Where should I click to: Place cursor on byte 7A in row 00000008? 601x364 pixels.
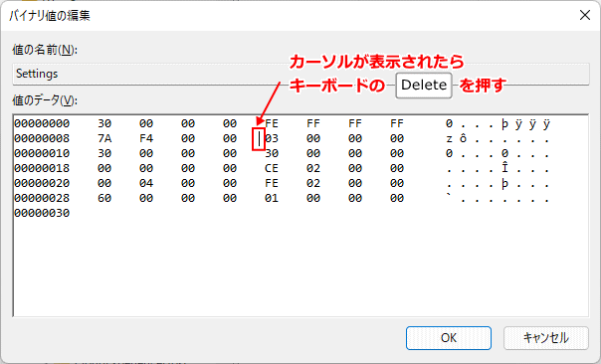(x=104, y=138)
